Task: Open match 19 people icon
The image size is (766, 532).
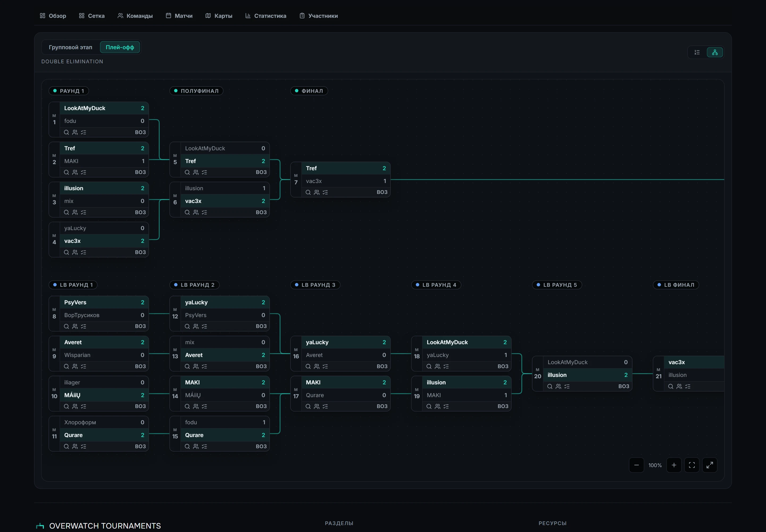Action: pyautogui.click(x=438, y=406)
